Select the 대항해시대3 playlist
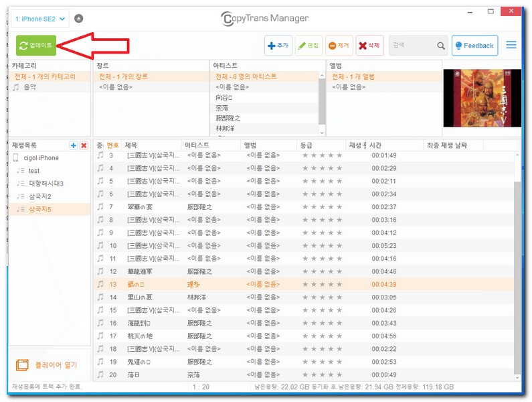Viewport: 532px width, 402px height. point(46,184)
